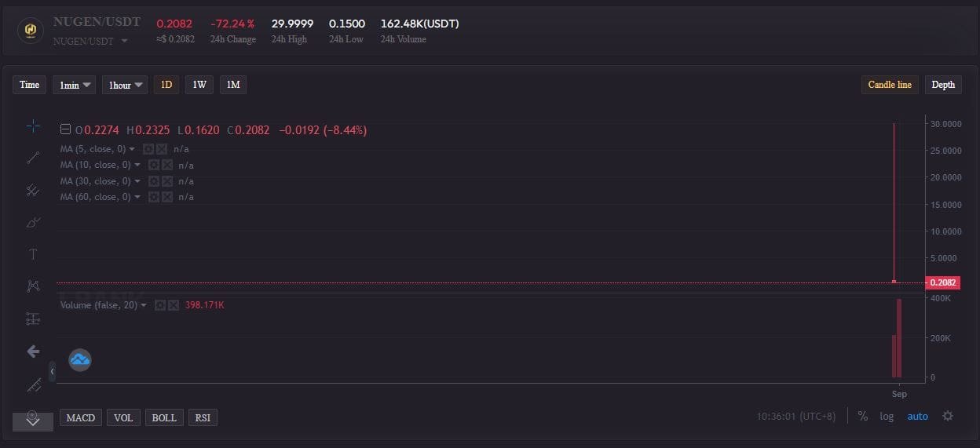
Task: Expand the NUGEN/USDT pair selector
Action: tap(124, 41)
